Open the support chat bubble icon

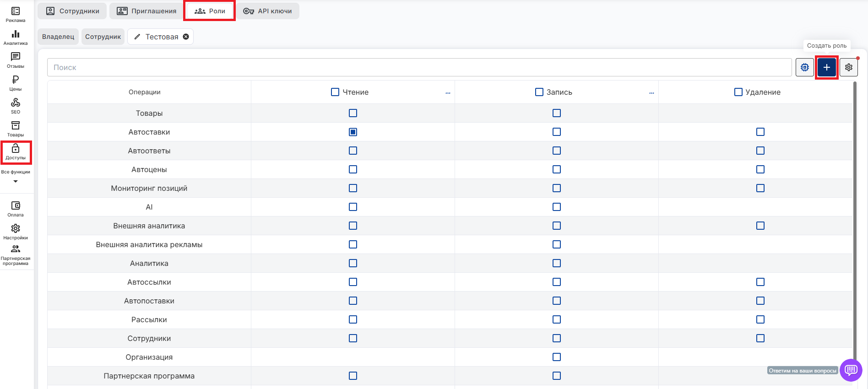851,370
